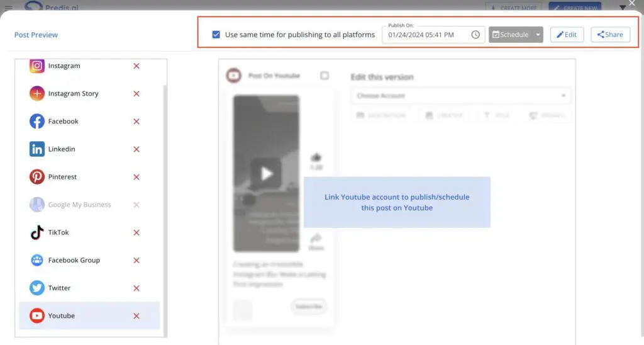Select the Instagram row label

tap(64, 66)
